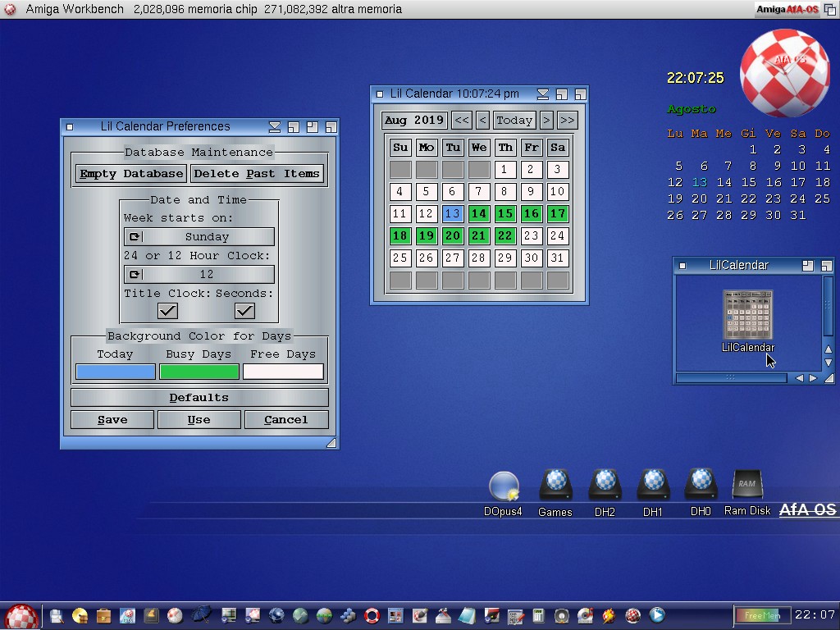
Task: Click the Empty Database button
Action: pos(131,174)
